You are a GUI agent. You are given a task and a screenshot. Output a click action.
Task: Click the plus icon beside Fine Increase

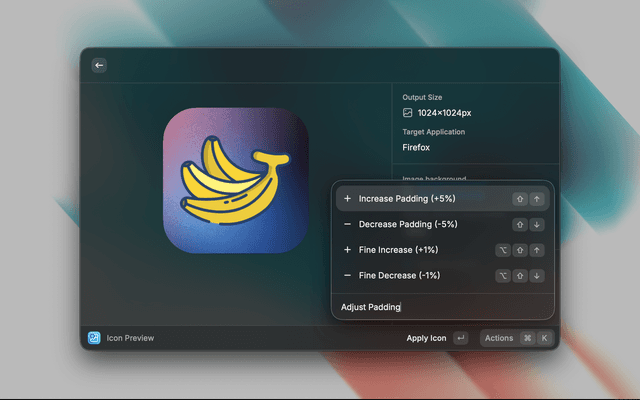[x=347, y=250]
